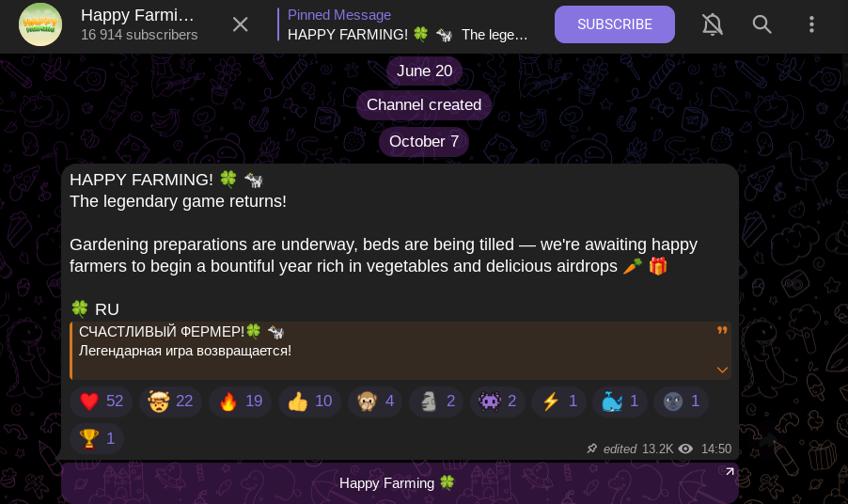React with the see-no-evil monkey emoji

(375, 402)
